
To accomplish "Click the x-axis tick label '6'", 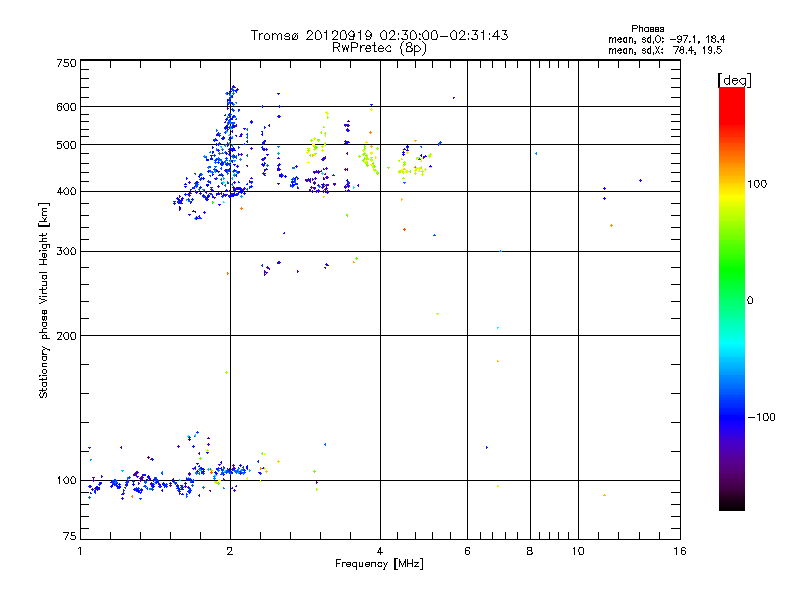I will pyautogui.click(x=467, y=551).
